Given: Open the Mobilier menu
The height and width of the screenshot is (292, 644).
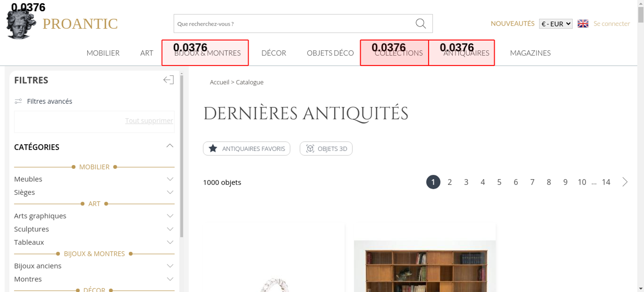Looking at the screenshot, I should (103, 53).
